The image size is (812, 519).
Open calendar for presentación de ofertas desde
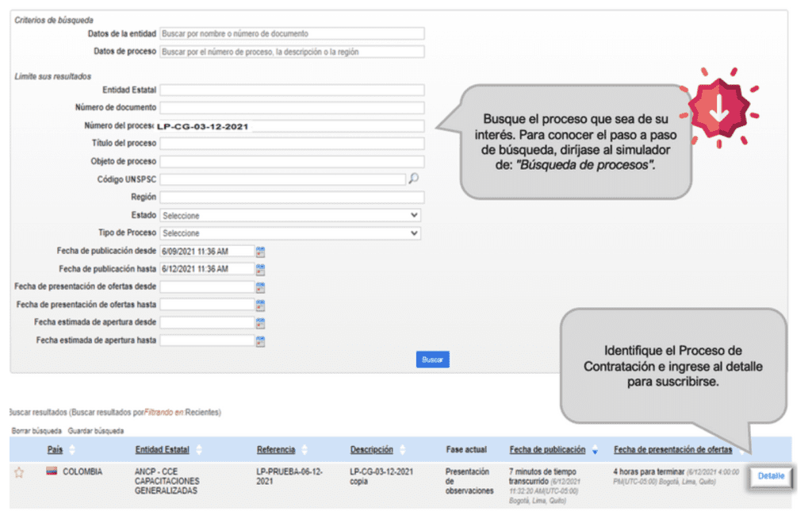click(x=260, y=287)
